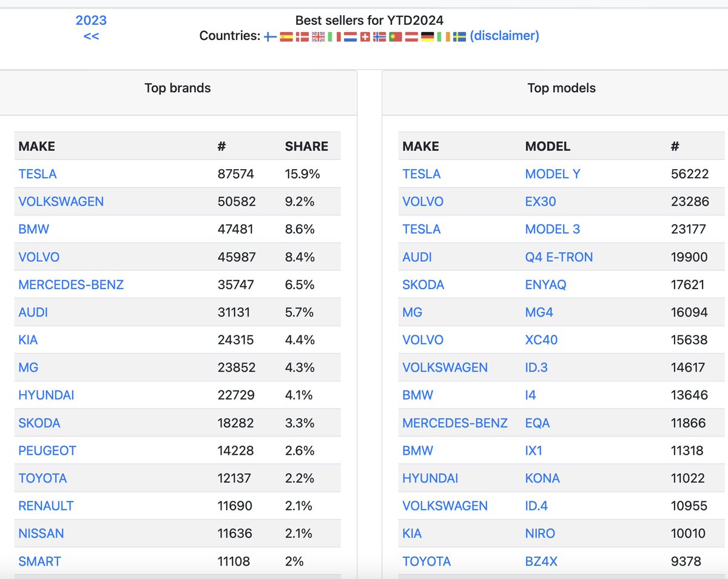728x579 pixels.
Task: Open the NIRO model link
Action: coord(540,534)
